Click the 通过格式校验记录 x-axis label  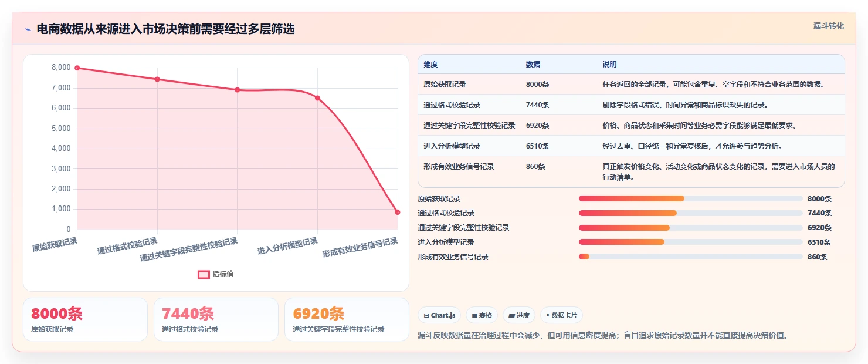point(127,247)
